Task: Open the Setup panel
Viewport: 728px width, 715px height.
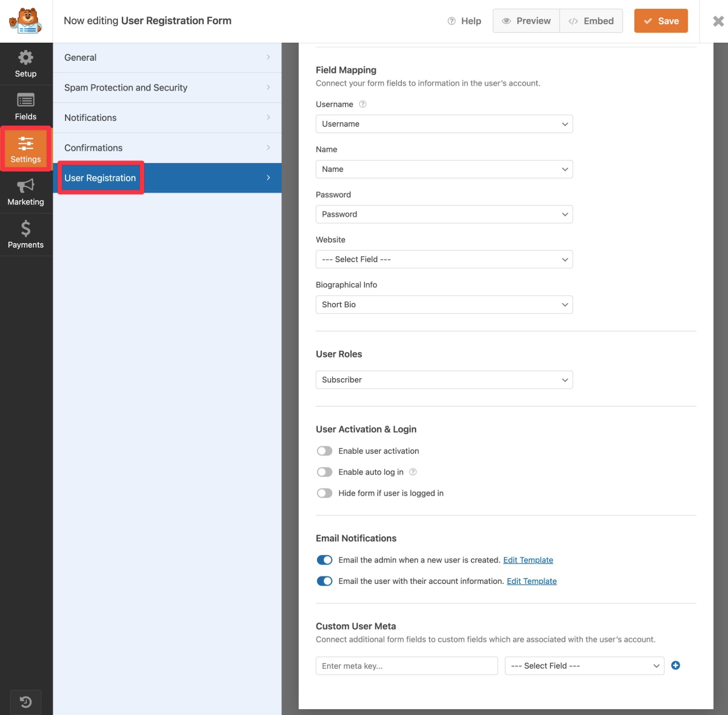Action: [26, 64]
